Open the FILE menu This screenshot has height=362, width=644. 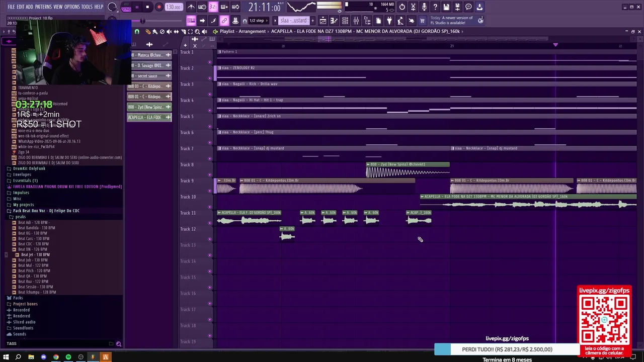tap(11, 7)
